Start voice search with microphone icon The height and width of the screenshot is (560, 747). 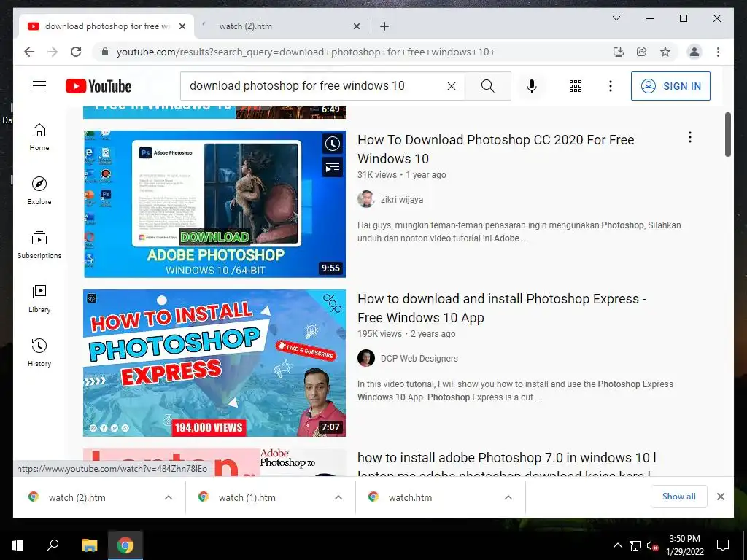coord(532,86)
